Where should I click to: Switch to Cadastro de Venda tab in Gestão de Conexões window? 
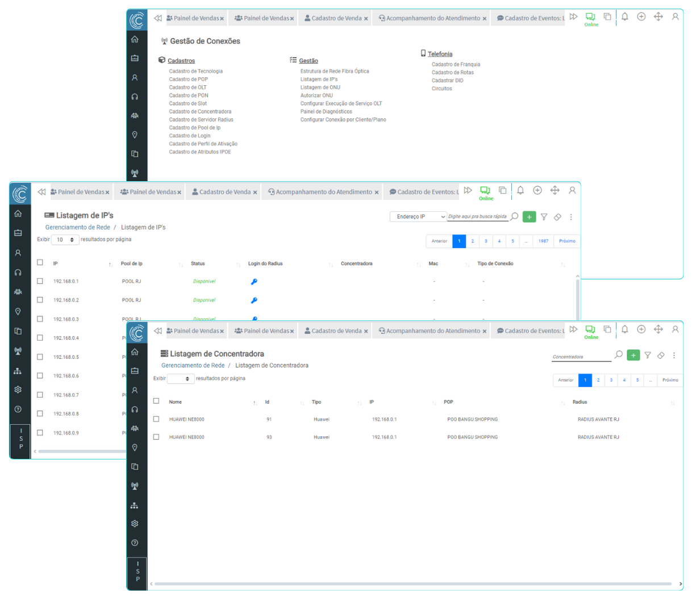(x=336, y=18)
